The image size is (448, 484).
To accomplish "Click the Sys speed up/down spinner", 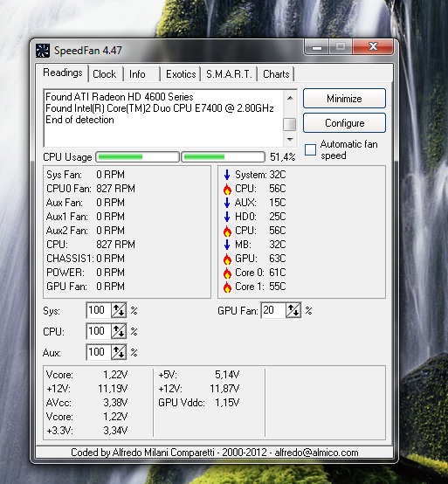I will point(119,310).
